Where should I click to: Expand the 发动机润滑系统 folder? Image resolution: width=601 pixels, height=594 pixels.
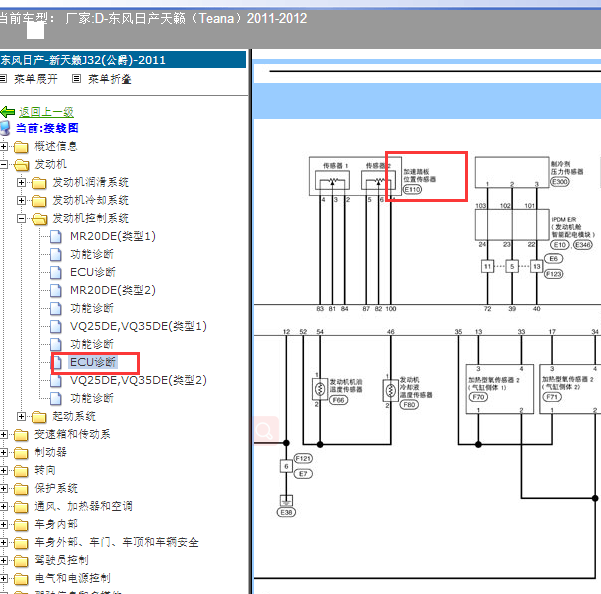point(21,182)
